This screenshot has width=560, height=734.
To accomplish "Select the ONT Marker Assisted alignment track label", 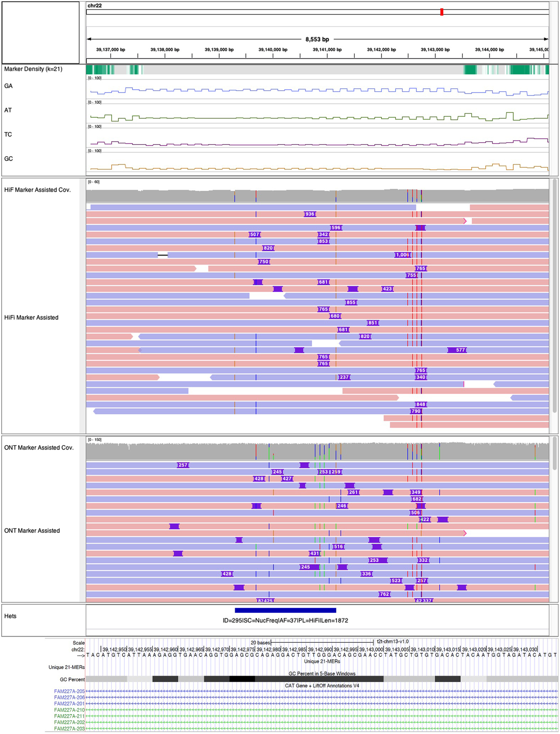I will [x=32, y=531].
